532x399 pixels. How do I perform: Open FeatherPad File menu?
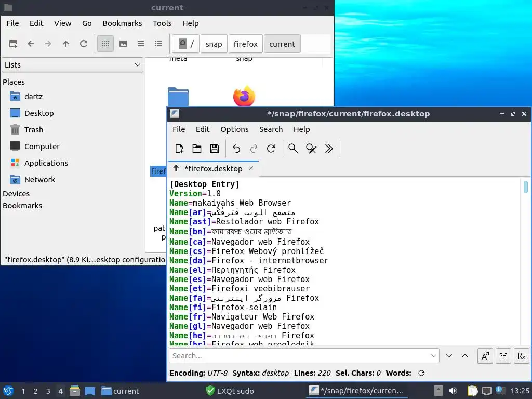[x=179, y=129]
